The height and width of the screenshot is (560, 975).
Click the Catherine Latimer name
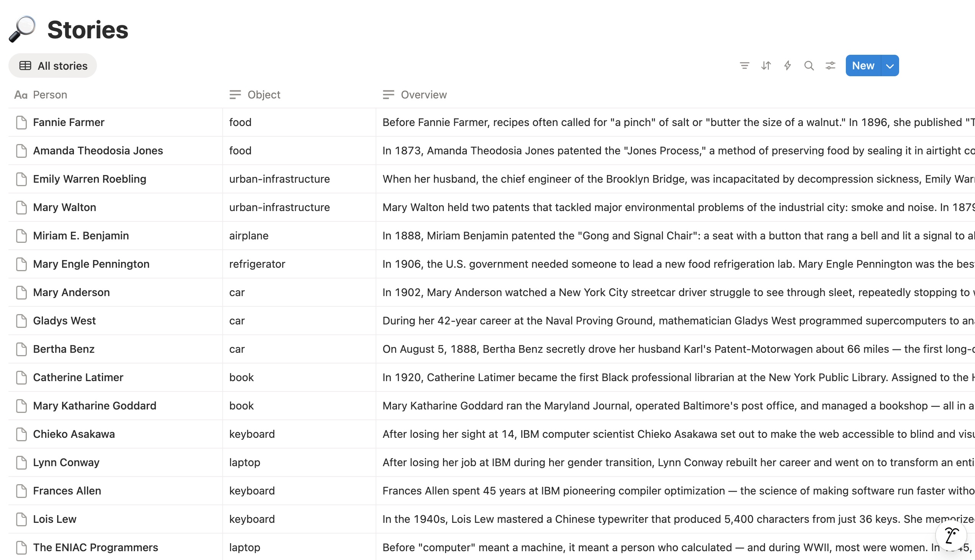79,378
